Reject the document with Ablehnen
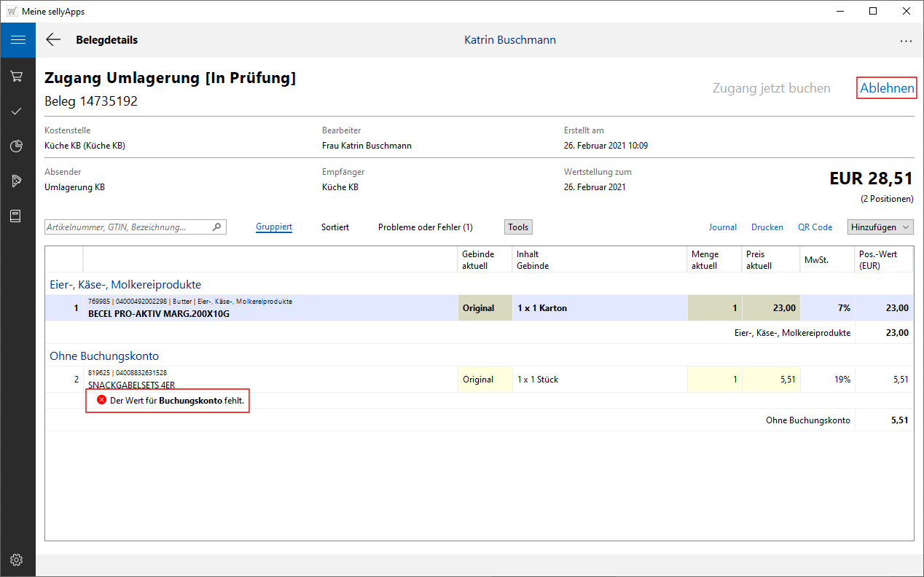 coord(887,88)
